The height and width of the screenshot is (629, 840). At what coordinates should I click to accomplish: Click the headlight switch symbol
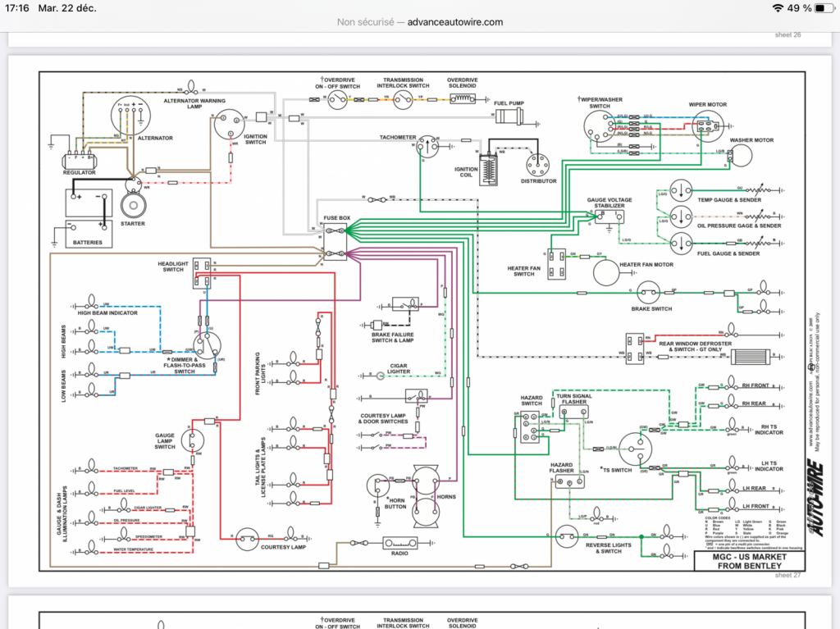pyautogui.click(x=202, y=273)
